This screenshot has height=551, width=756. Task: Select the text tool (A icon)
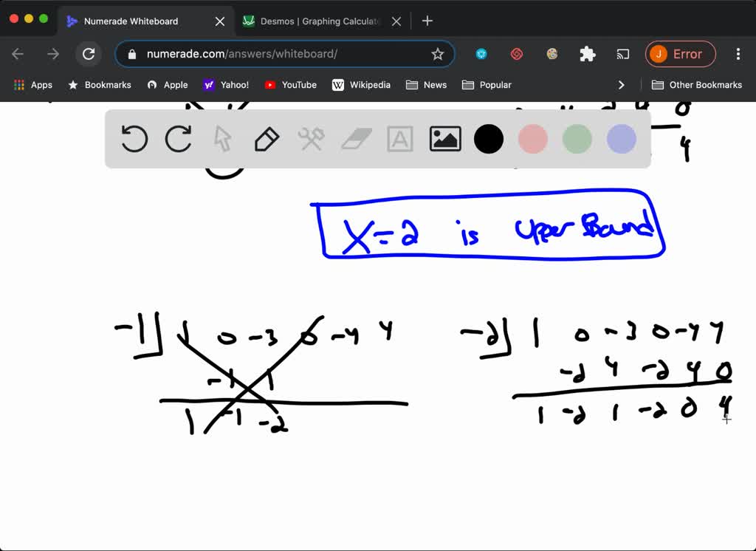(x=399, y=139)
